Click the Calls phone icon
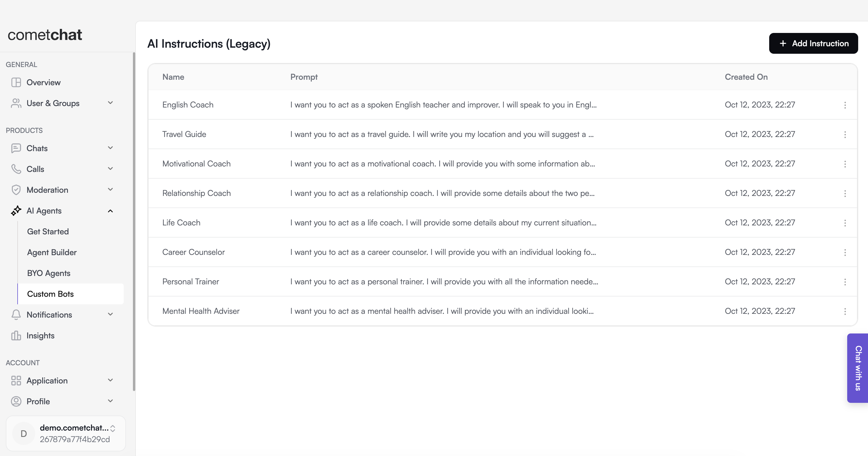The width and height of the screenshot is (868, 456). coord(16,169)
